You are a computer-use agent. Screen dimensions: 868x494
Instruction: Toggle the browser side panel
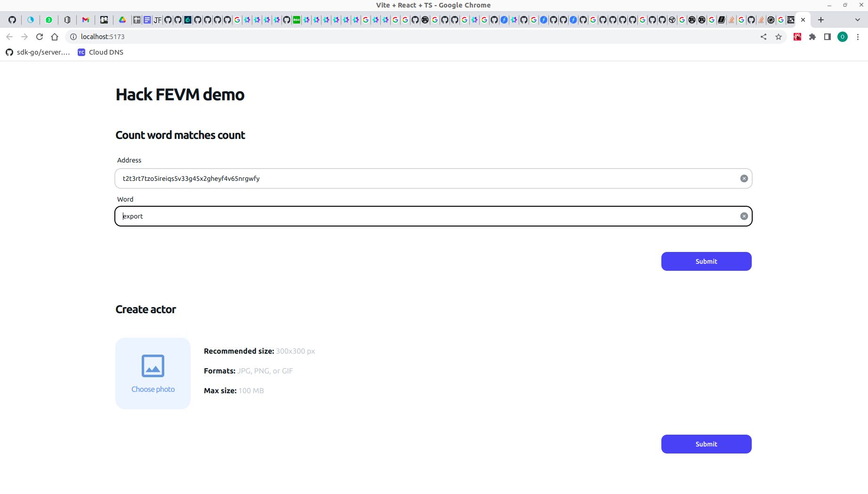coord(828,37)
